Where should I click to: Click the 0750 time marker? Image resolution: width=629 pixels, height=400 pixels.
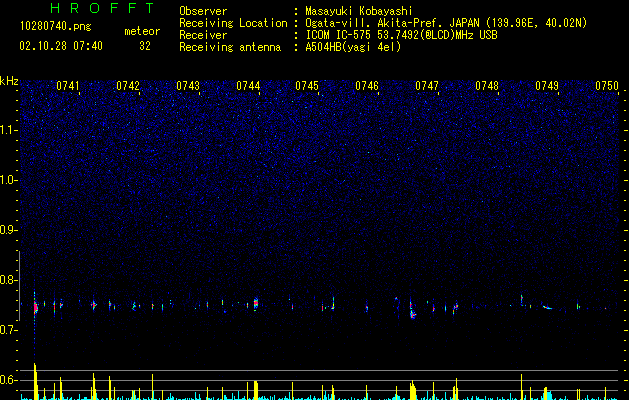tap(607, 86)
